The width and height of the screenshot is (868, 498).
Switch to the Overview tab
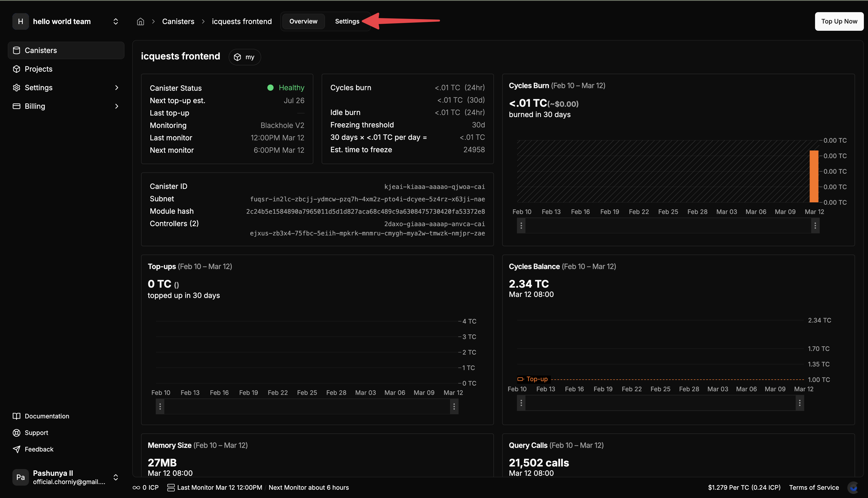pyautogui.click(x=303, y=21)
